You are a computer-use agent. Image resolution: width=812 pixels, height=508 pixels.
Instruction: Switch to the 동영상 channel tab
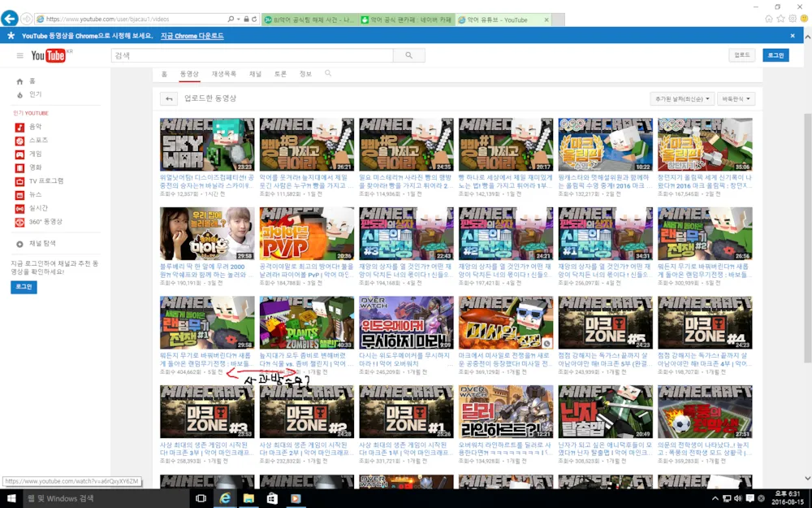click(189, 74)
